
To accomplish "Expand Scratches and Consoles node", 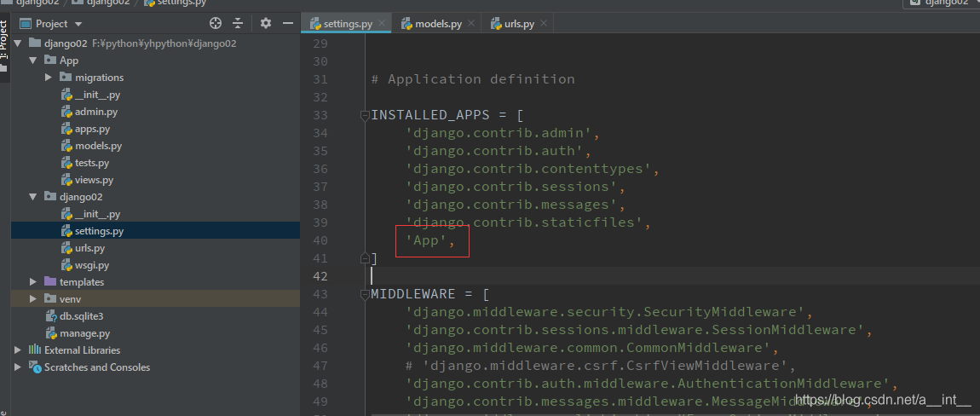I will pos(18,367).
